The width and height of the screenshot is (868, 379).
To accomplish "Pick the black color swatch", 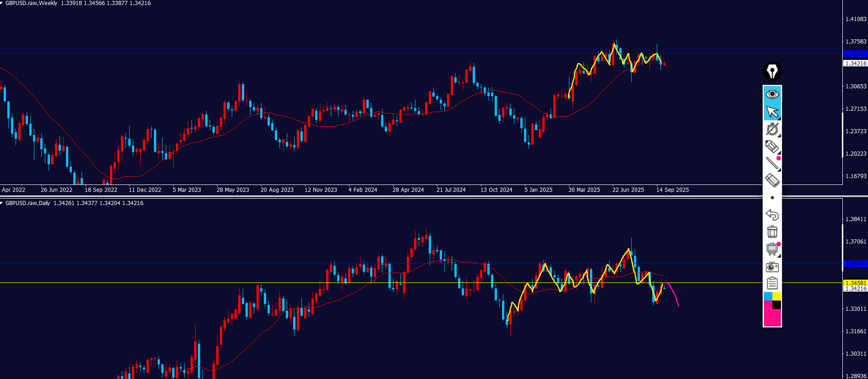I will click(777, 305).
